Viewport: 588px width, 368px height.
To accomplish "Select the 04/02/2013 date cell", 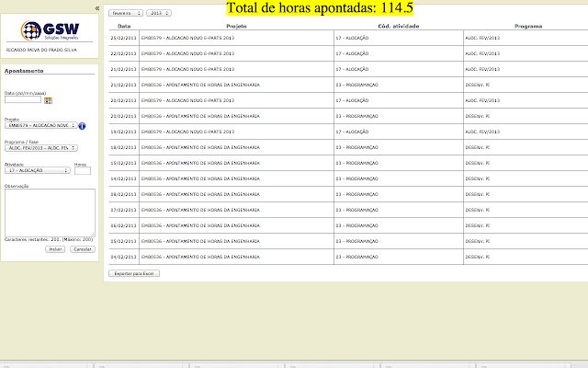I will click(124, 257).
